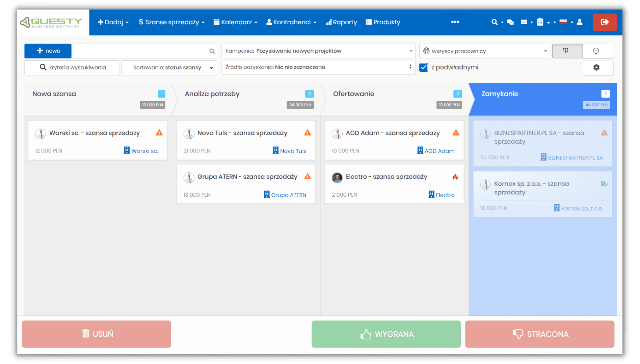Click the avatar on Nova Tuls card
Image resolution: width=640 pixels, height=364 pixels.
tap(189, 134)
